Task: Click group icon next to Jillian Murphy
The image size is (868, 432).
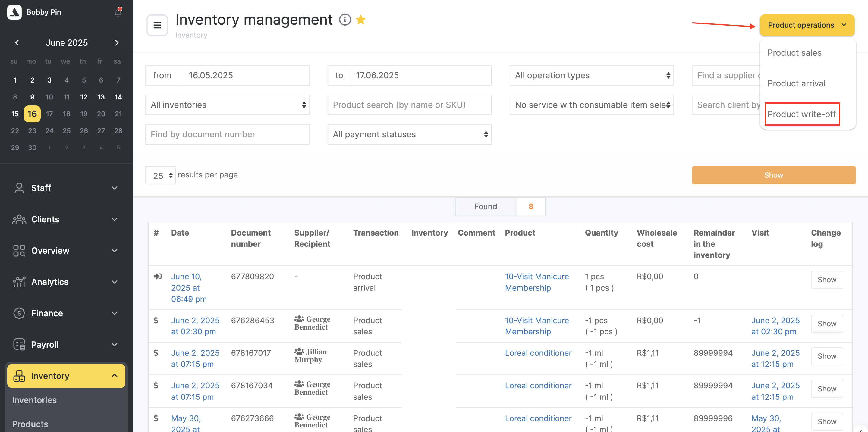Action: (299, 351)
